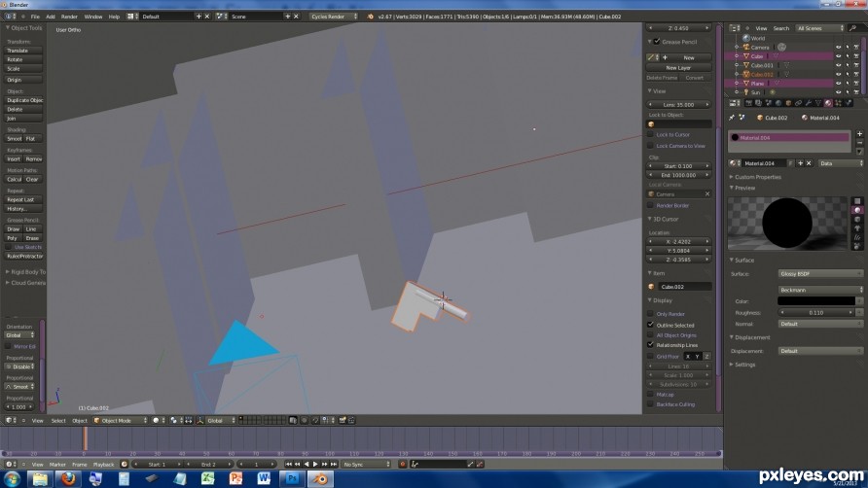868x488 pixels.
Task: Open the Modifiers wrench icon tab
Action: [x=809, y=103]
